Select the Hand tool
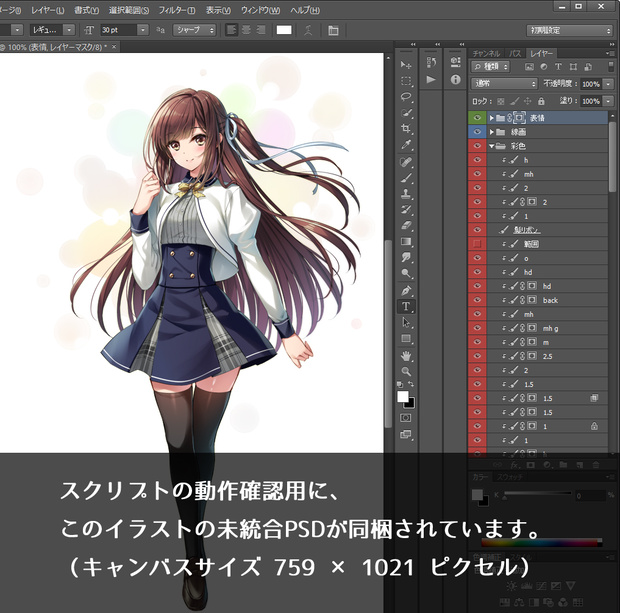620x613 pixels. pyautogui.click(x=406, y=356)
